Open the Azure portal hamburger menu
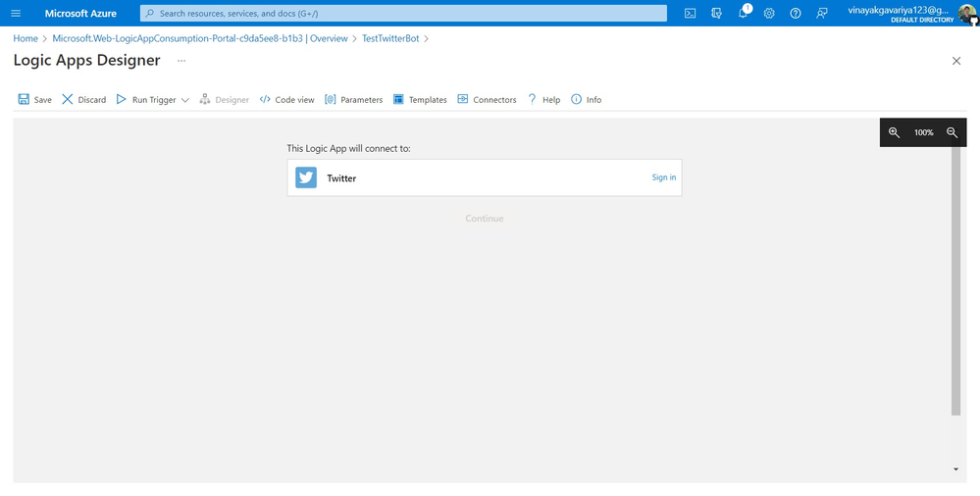Viewport: 980px width, 496px height. coord(16,13)
